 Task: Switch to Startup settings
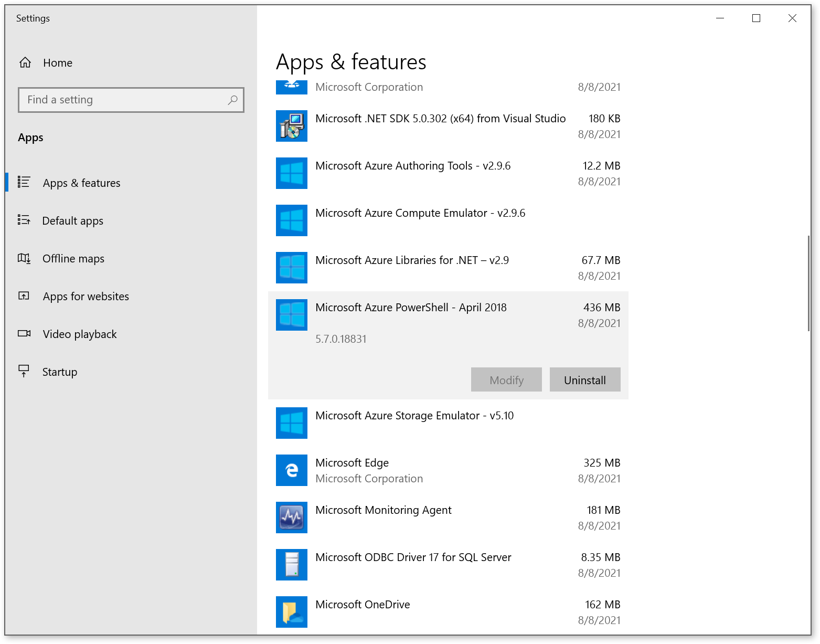tap(59, 372)
